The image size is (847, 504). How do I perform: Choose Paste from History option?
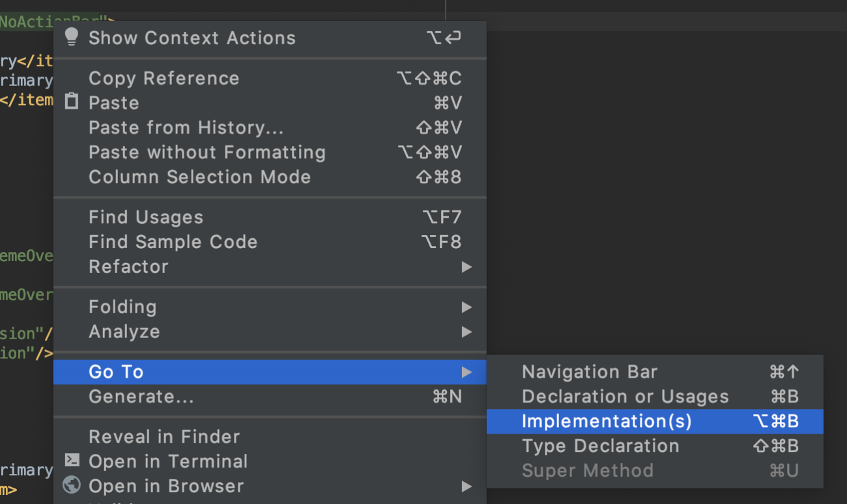click(186, 128)
